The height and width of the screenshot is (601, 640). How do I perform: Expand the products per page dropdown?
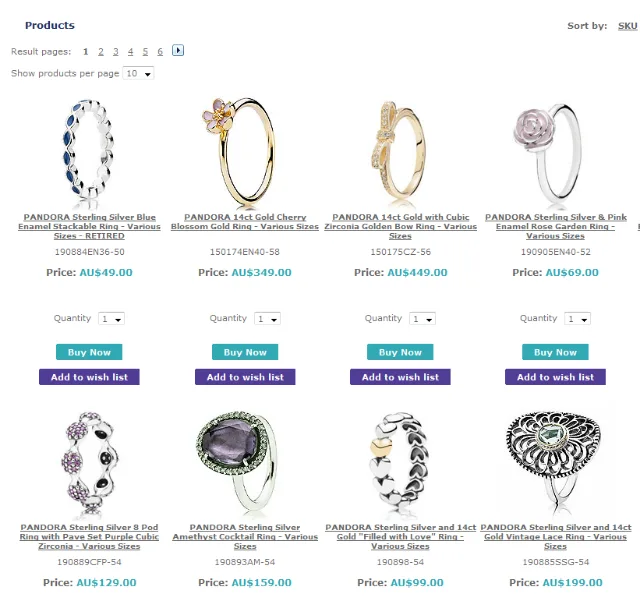pos(138,73)
